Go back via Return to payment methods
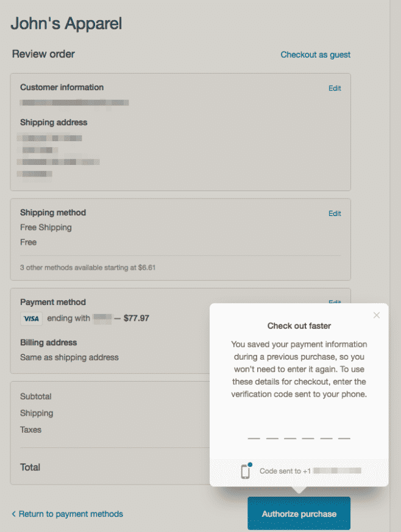Viewport: 401px width, 532px height. tap(67, 514)
